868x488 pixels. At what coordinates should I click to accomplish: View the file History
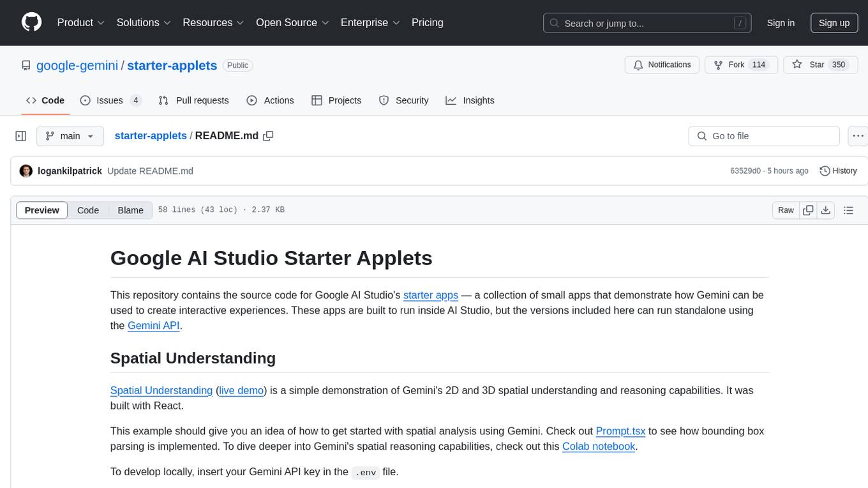pos(838,171)
